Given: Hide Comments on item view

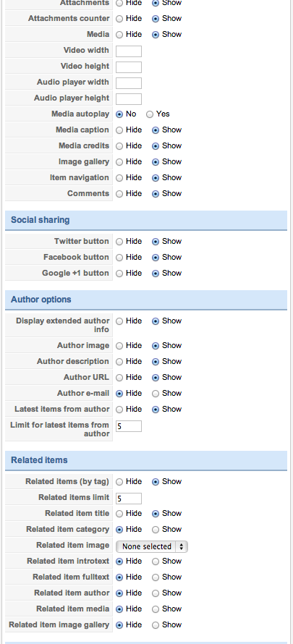Looking at the screenshot, I should (x=119, y=194).
